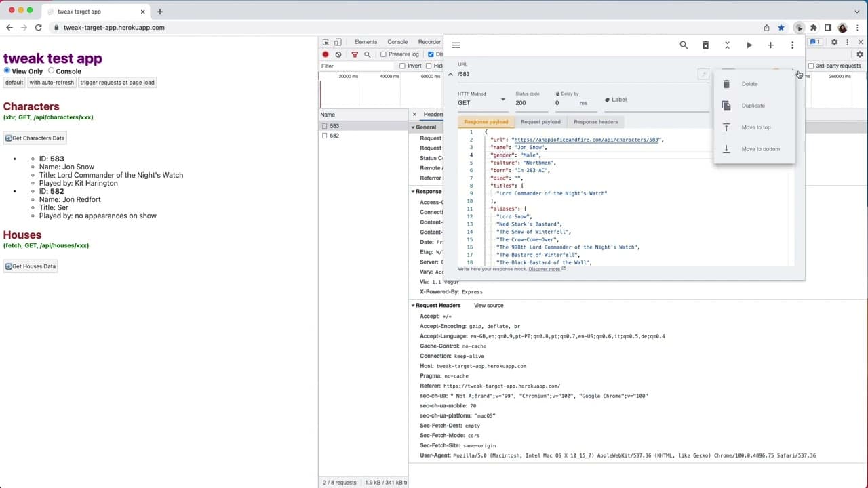
Task: Click the Get Characters Data button
Action: coord(35,138)
